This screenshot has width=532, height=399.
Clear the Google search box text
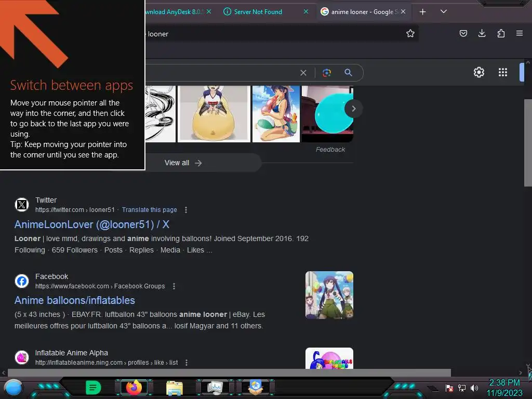303,73
